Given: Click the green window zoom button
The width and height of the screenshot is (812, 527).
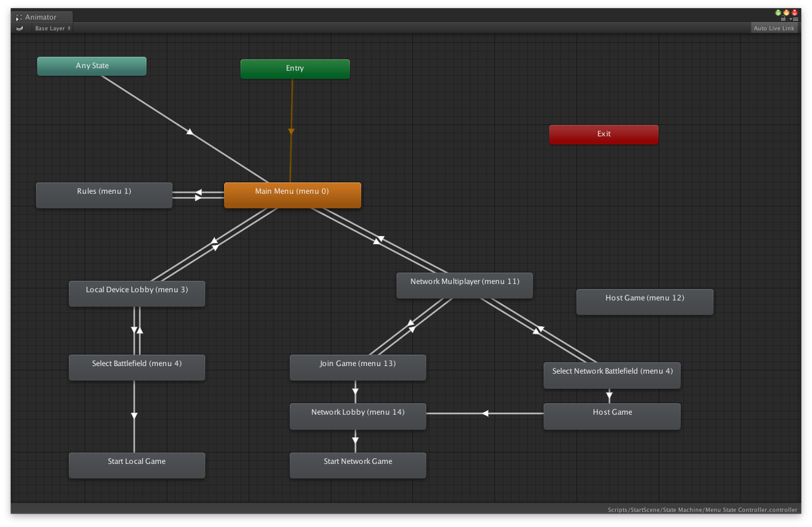Looking at the screenshot, I should click(x=778, y=12).
